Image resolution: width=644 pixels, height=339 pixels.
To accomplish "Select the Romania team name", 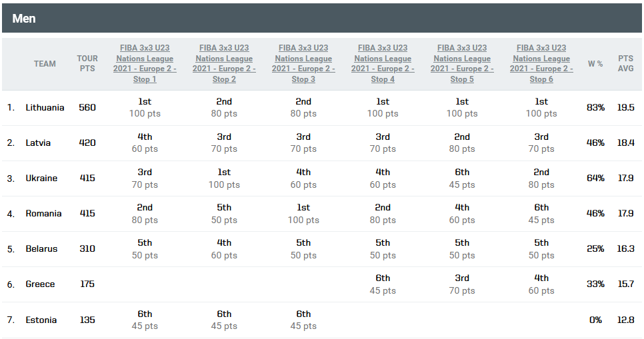I will (x=43, y=213).
